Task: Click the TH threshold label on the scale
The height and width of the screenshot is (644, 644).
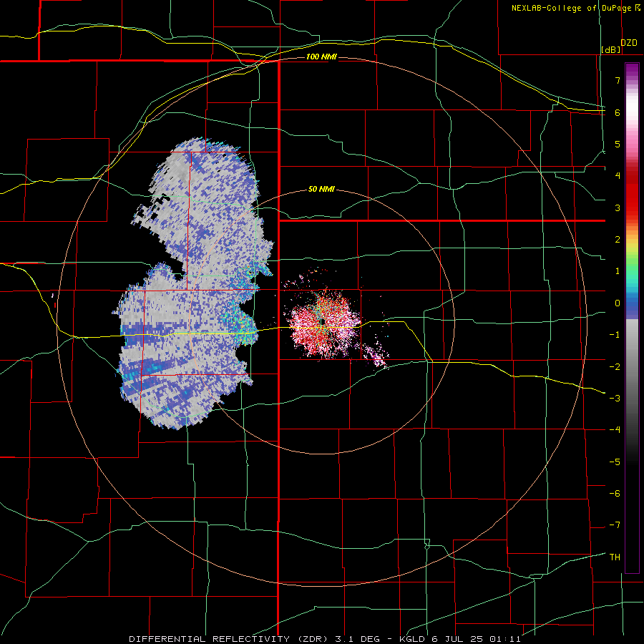Action: pos(615,557)
